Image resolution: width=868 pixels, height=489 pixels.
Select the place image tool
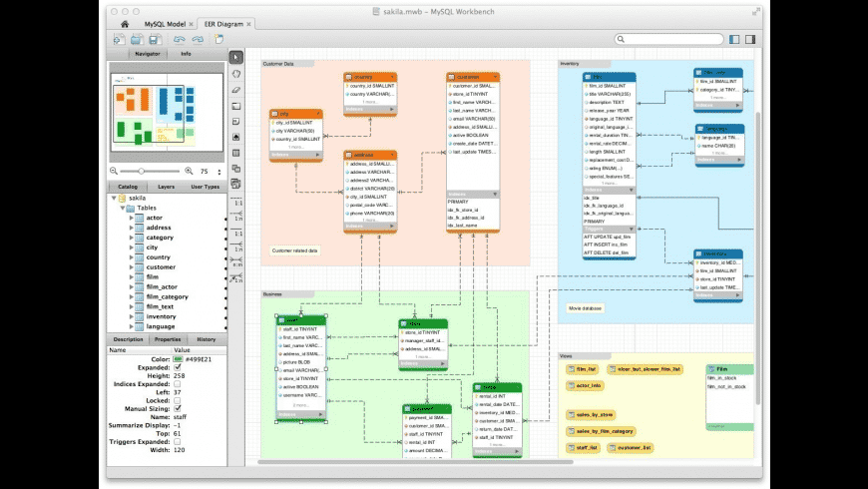pos(236,137)
